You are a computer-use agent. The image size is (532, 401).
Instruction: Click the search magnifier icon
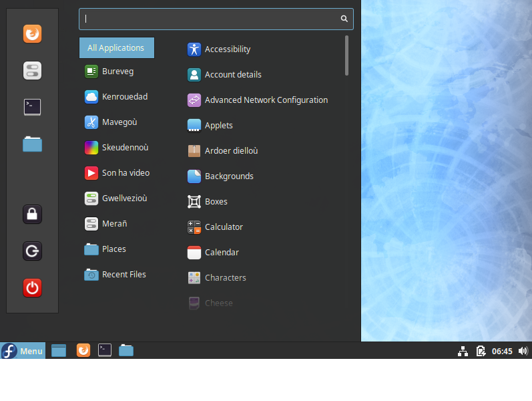click(344, 19)
